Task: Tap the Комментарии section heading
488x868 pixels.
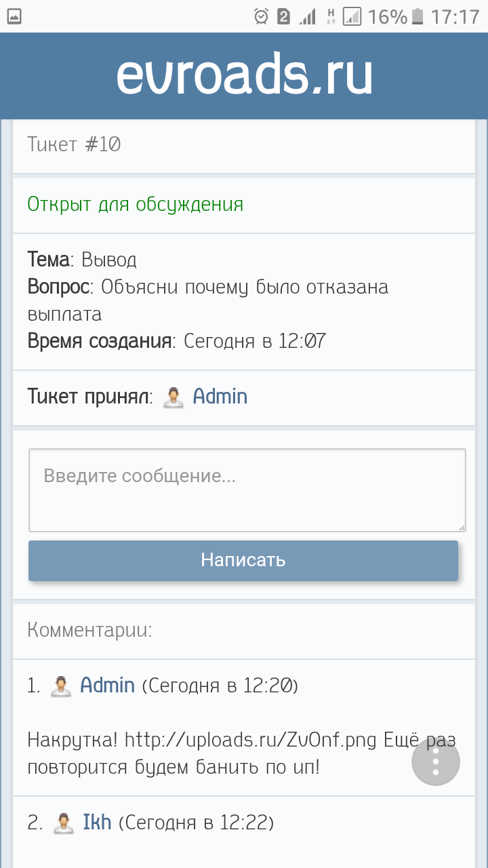Action: pyautogui.click(x=89, y=631)
